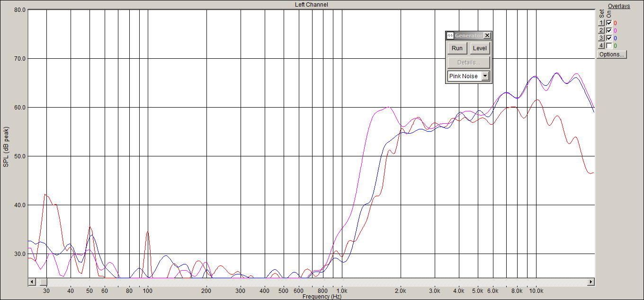The image size is (644, 300).
Task: Open the generator Level button
Action: 480,48
